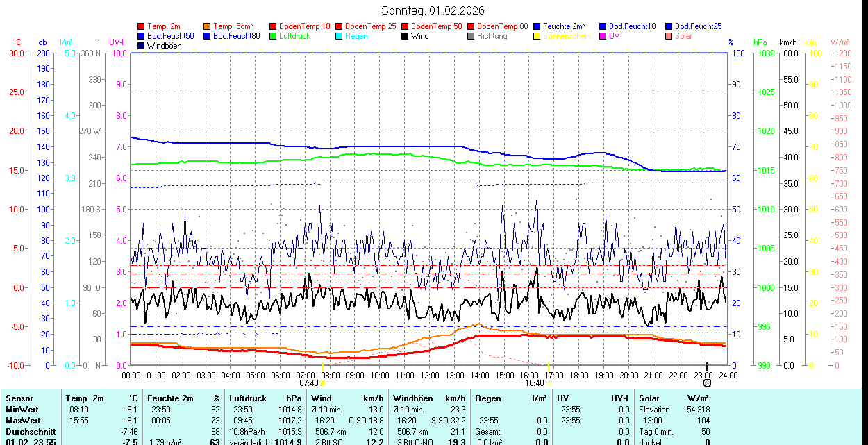Click the Sensor header in statistics table

pyautogui.click(x=19, y=398)
